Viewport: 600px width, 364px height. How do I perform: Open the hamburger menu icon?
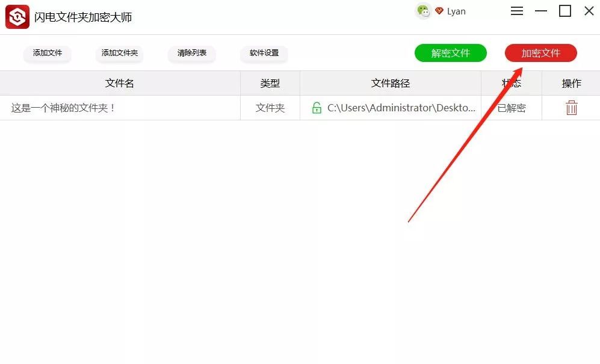click(516, 11)
